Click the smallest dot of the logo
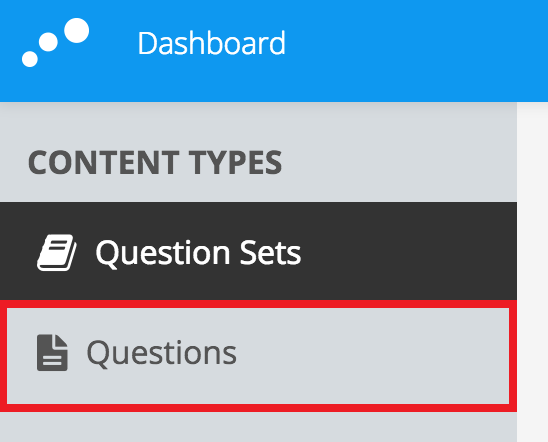 (30, 59)
